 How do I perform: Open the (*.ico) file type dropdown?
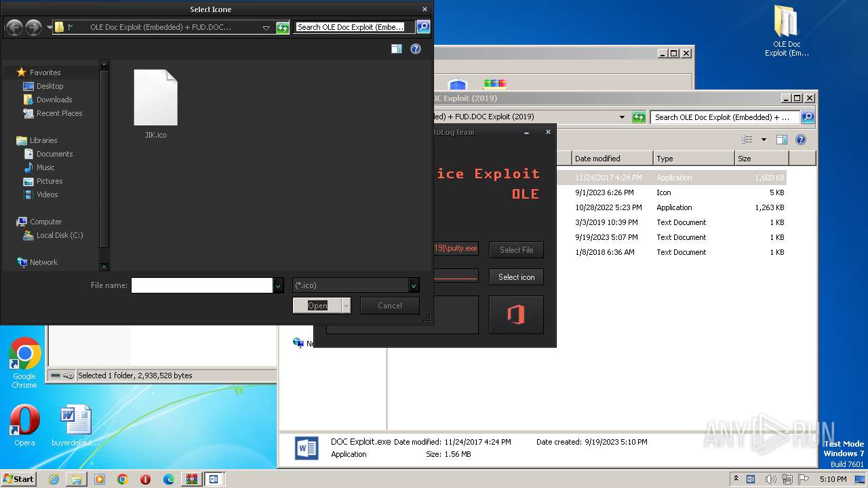click(x=356, y=285)
